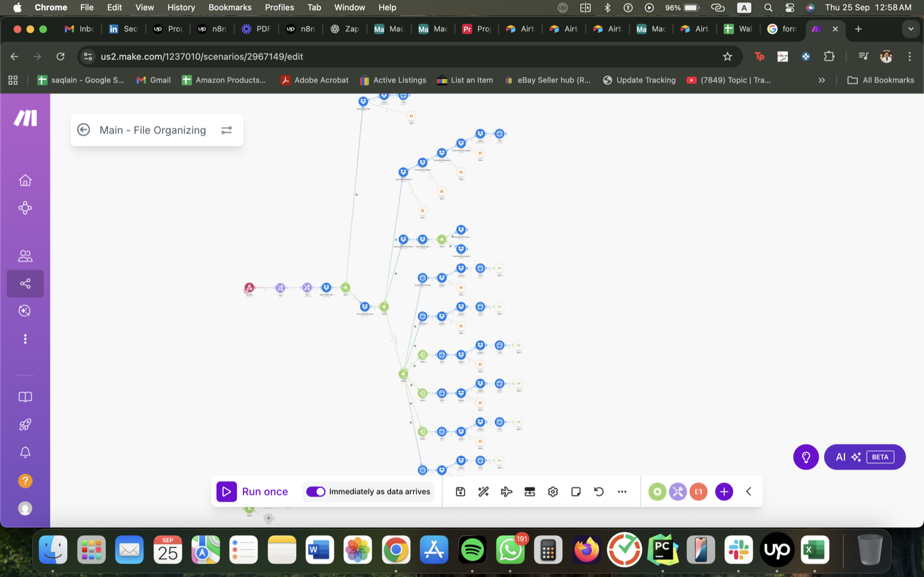
Task: Open the Chrome extensions puzzle icon
Action: click(829, 57)
